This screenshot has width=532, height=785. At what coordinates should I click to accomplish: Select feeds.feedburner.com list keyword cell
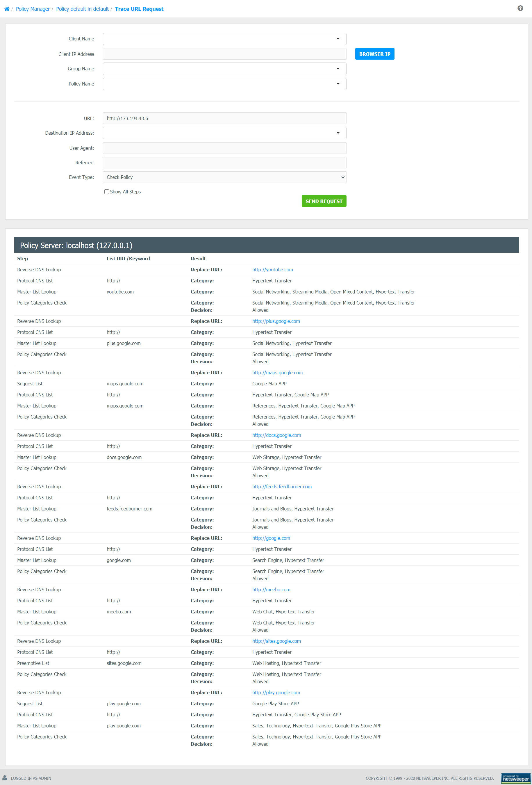pos(130,509)
